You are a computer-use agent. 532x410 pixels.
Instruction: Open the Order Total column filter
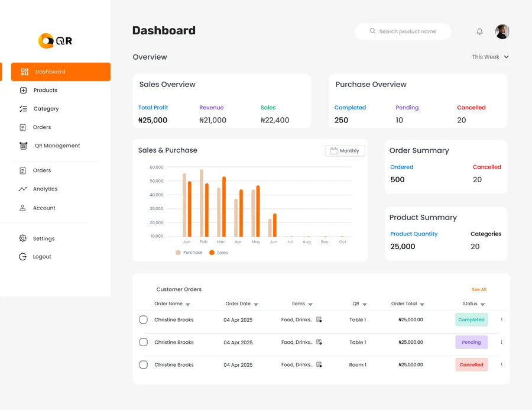tap(422, 304)
